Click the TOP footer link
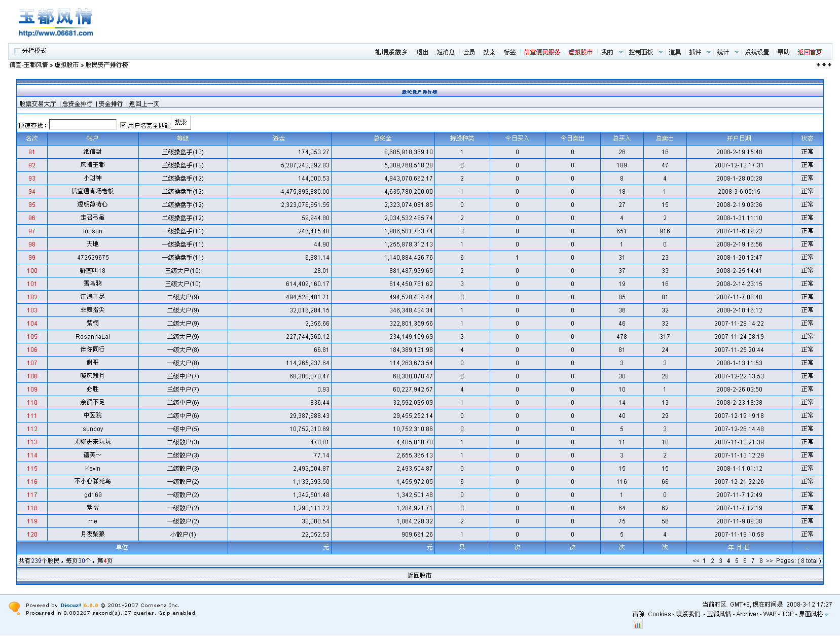Image resolution: width=840 pixels, height=636 pixels. coord(787,614)
